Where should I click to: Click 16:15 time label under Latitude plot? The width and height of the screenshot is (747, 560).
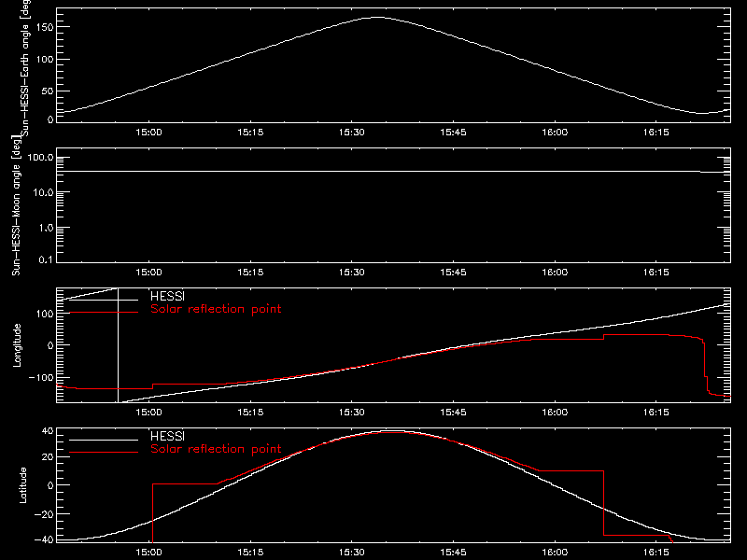point(656,553)
